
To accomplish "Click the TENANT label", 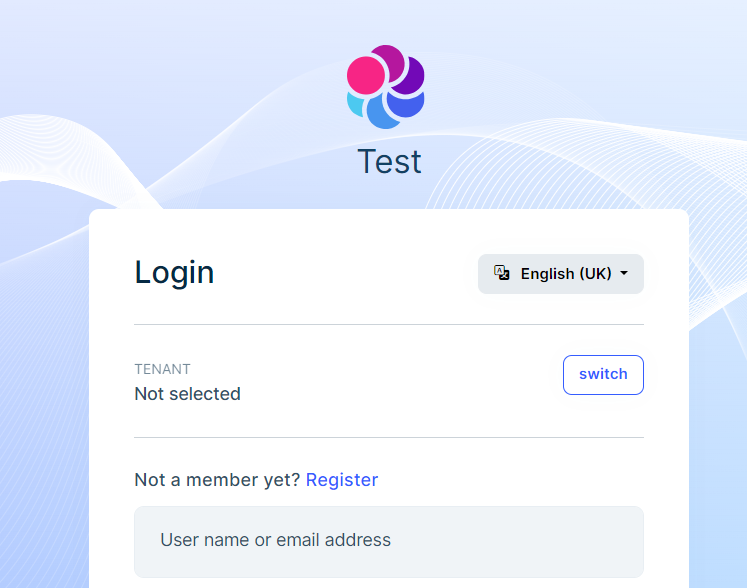I will [x=162, y=369].
